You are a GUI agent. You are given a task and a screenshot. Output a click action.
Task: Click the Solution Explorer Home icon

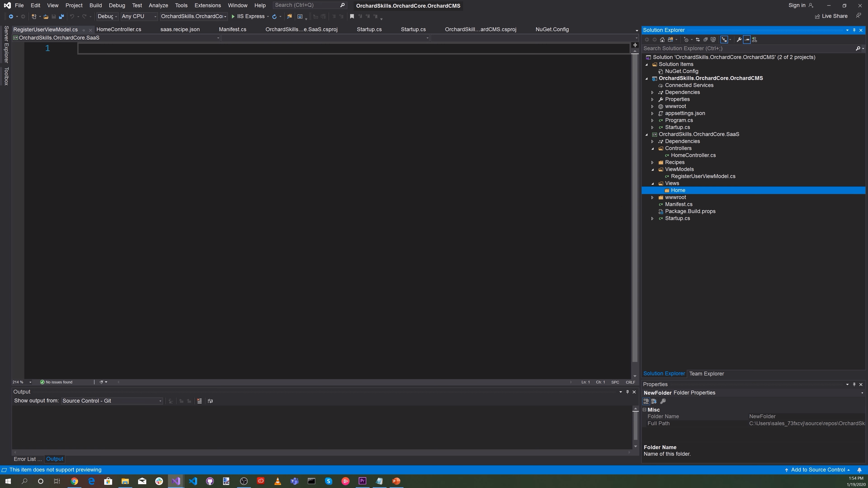point(662,40)
